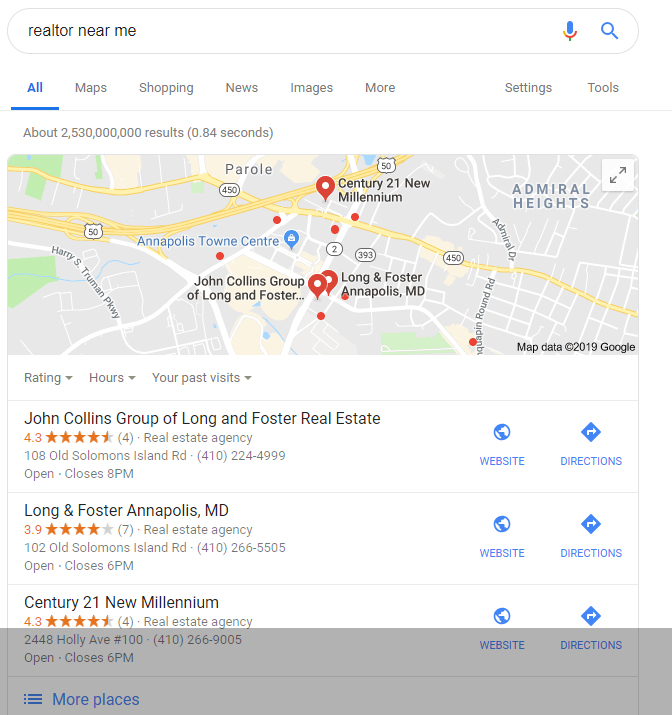Open Your past visits dropdown
The height and width of the screenshot is (715, 672).
click(x=202, y=378)
